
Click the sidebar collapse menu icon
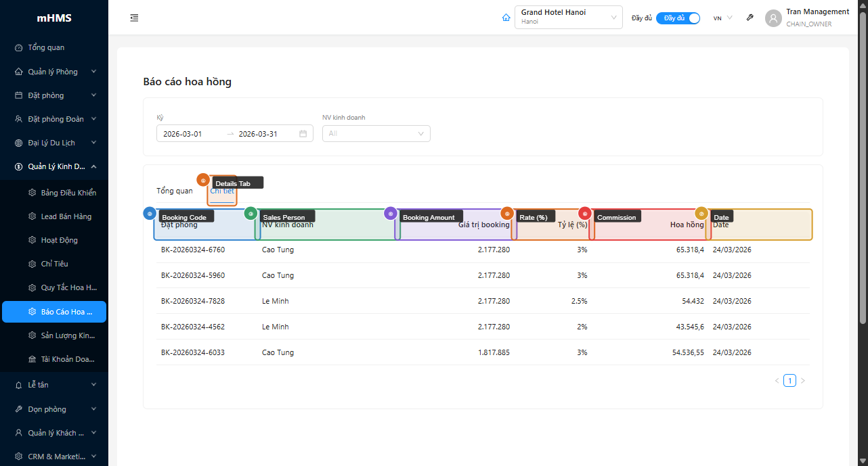(134, 18)
